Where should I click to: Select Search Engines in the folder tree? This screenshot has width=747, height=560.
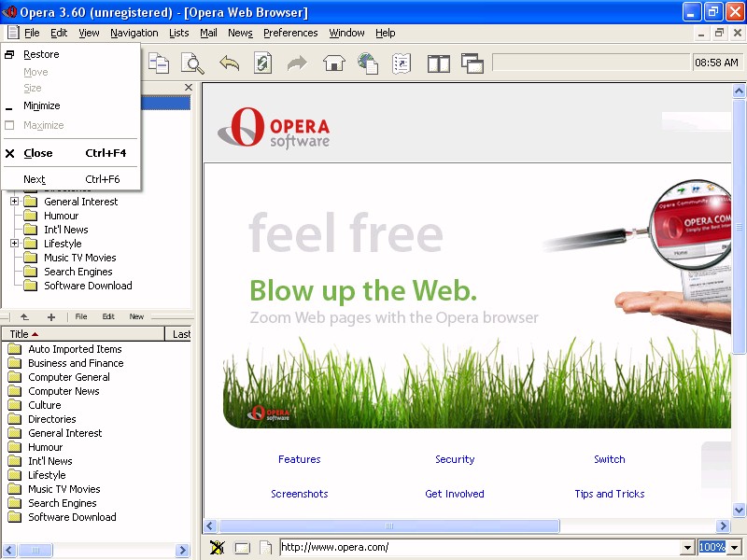[x=78, y=272]
